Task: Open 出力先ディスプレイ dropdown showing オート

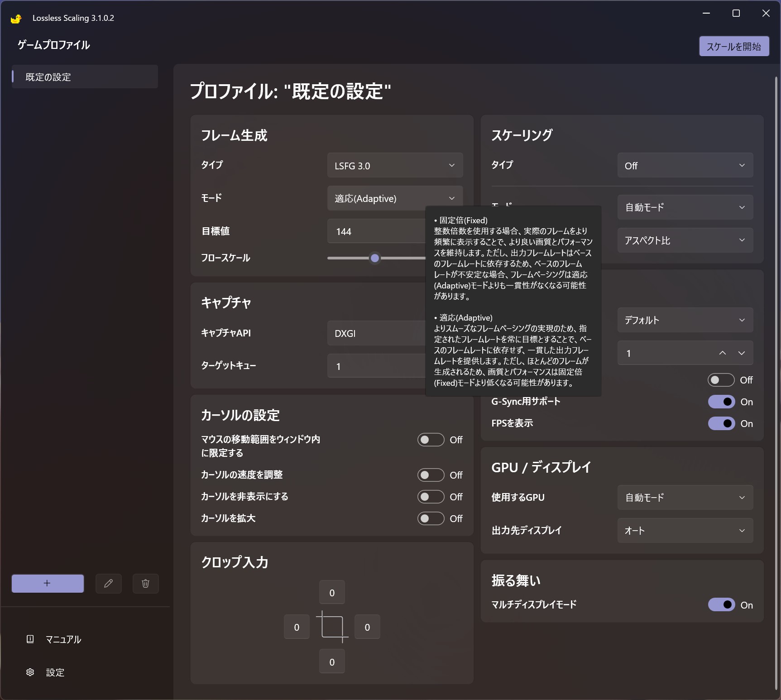Action: pos(685,531)
